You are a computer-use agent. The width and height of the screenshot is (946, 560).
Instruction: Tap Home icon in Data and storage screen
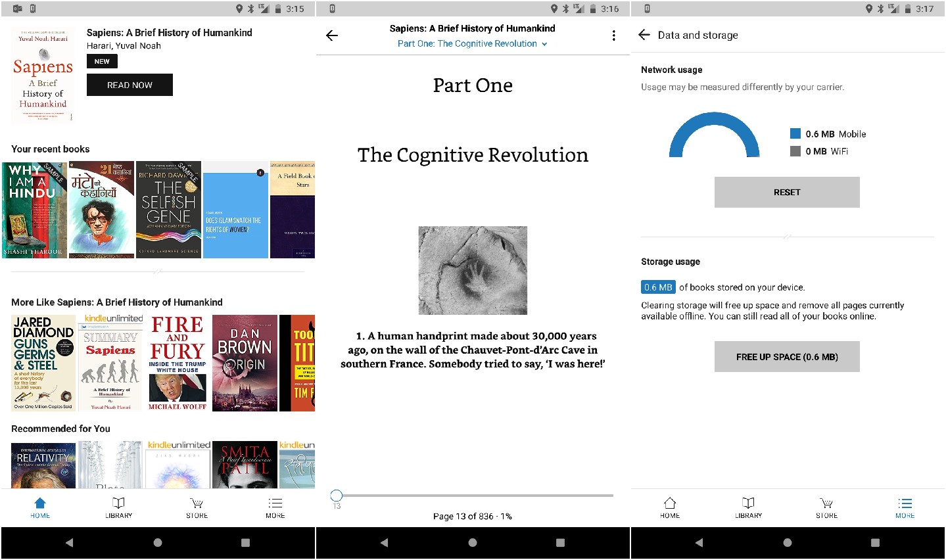tap(670, 503)
